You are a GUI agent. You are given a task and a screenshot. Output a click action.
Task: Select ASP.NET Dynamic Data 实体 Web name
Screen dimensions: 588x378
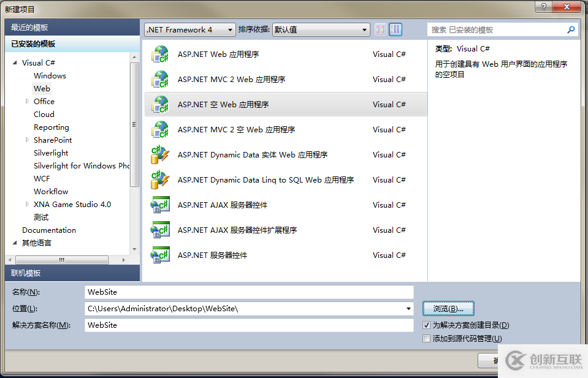tap(253, 155)
